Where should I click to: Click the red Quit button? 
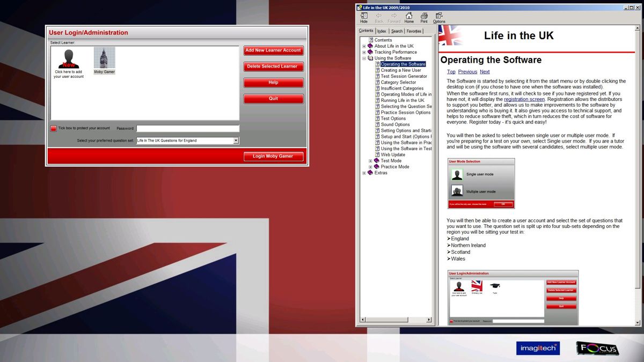coord(273,99)
